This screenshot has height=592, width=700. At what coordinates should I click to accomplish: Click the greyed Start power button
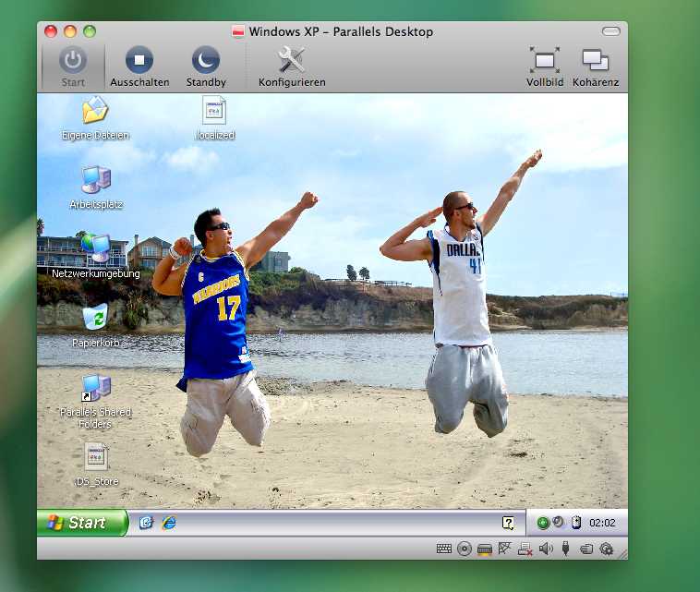73,67
